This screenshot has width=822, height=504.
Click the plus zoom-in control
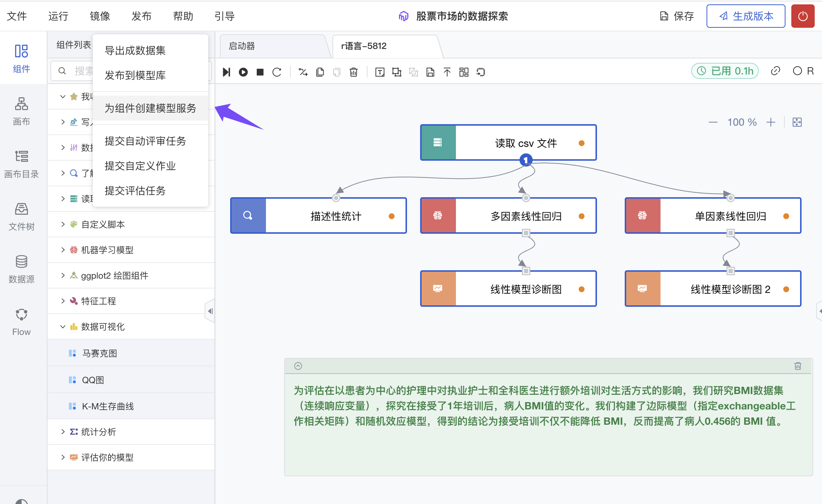coord(771,122)
